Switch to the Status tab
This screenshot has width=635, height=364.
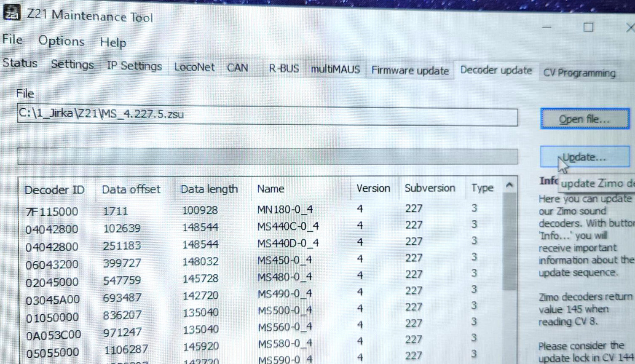20,63
